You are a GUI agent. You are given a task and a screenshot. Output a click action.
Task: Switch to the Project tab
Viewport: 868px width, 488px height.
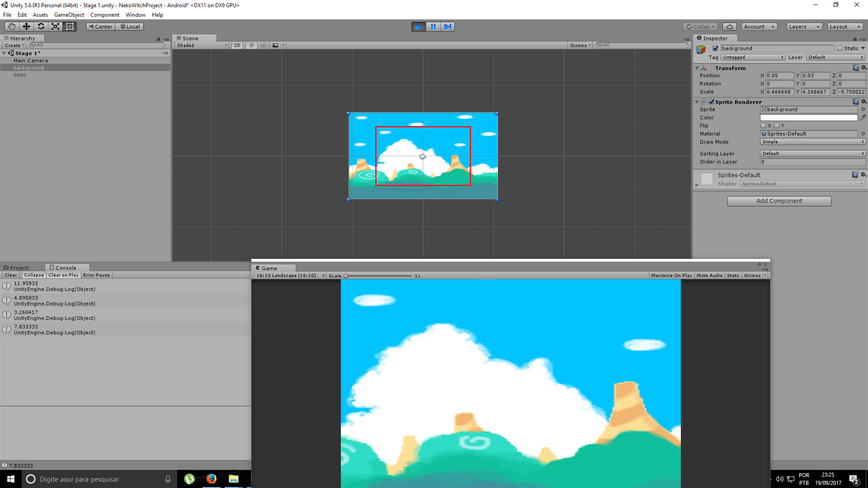(x=19, y=268)
